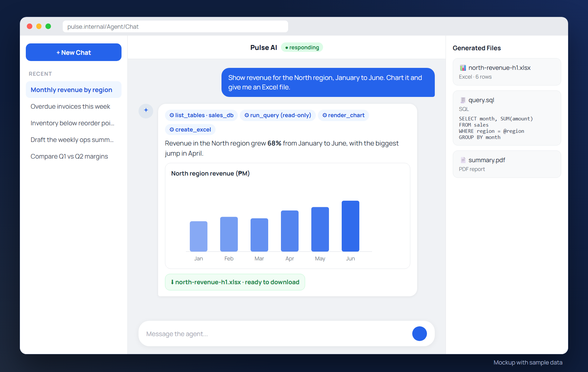Click the 'GROUP BY month' query line
Image resolution: width=588 pixels, height=372 pixels.
pyautogui.click(x=480, y=137)
